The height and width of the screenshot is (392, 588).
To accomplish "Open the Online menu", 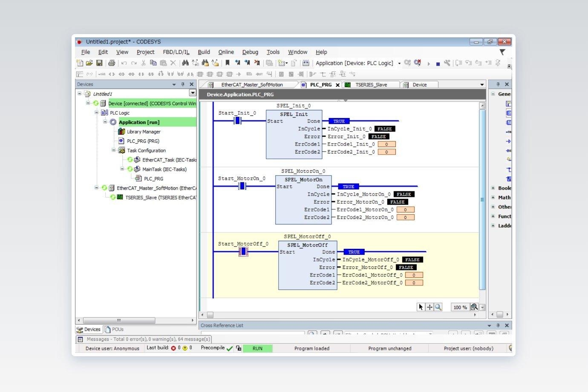I will tap(226, 52).
